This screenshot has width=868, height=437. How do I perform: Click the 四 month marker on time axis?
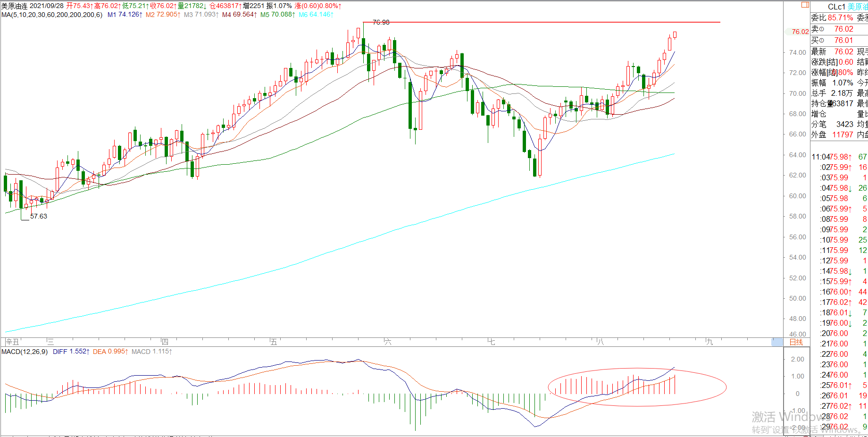165,342
